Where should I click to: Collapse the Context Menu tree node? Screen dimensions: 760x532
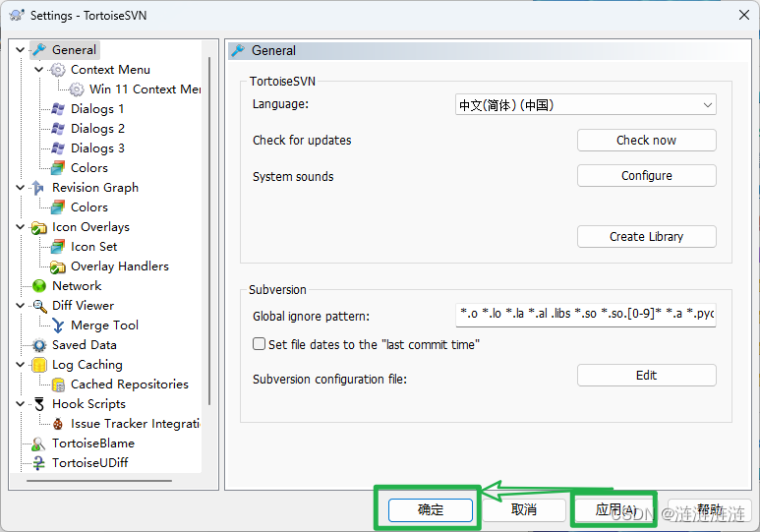[39, 70]
